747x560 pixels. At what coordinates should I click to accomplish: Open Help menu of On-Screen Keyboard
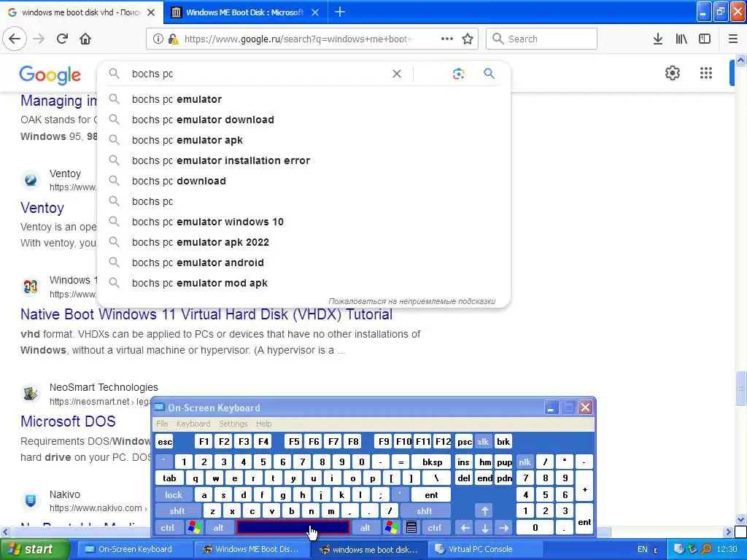263,424
